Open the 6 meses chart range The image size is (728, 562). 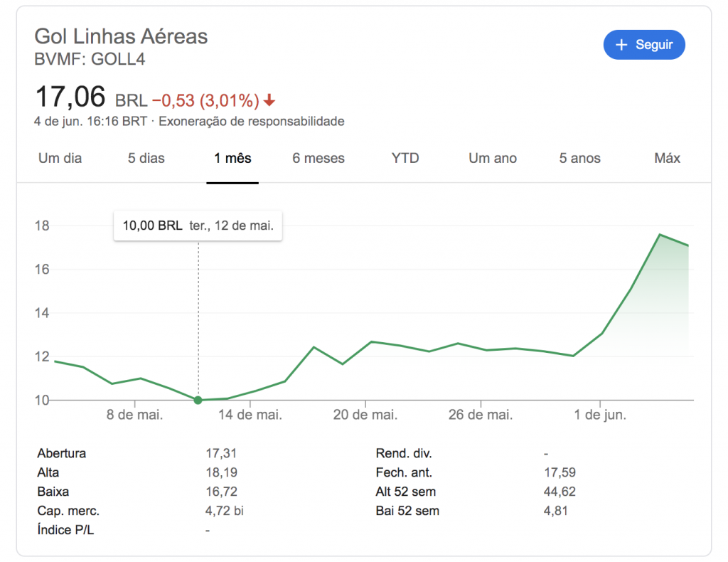click(x=318, y=159)
